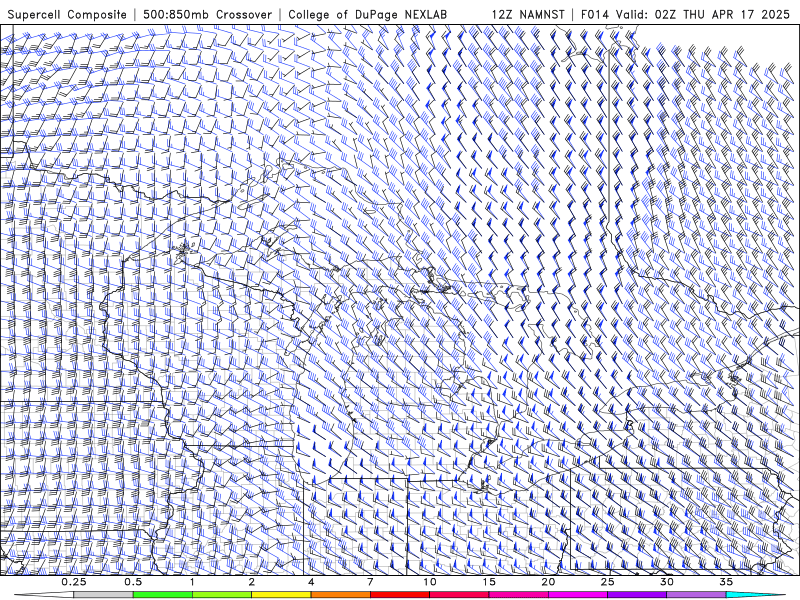The width and height of the screenshot is (800, 600).
Task: Click the hot pink color bar segment after 15
Action: [518, 595]
